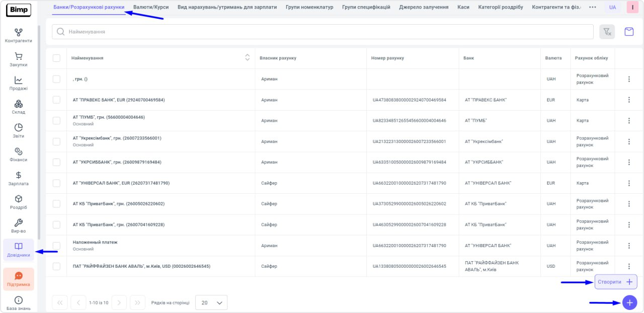Open the rows per page dropdown
Screen dimensions: 644x313
211,303
